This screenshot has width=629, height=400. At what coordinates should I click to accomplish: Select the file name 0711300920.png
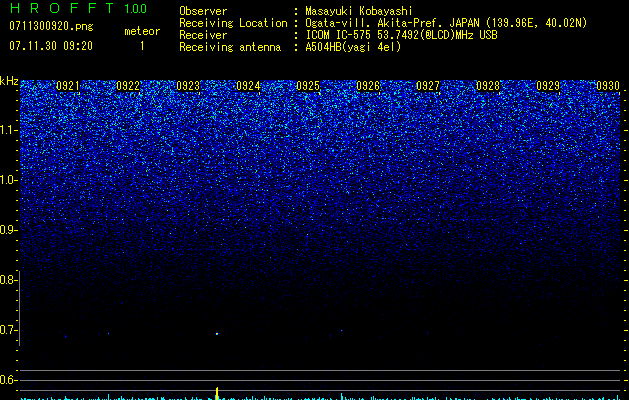[x=51, y=26]
